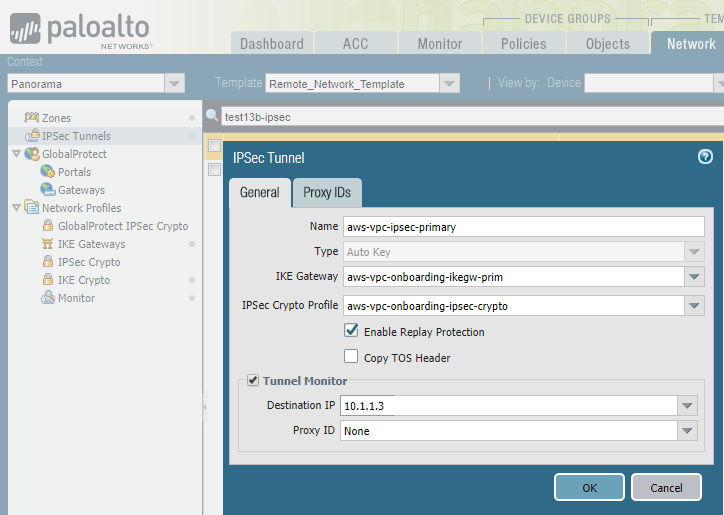Click the Proxy ID None field
724x515 pixels.
tap(509, 430)
